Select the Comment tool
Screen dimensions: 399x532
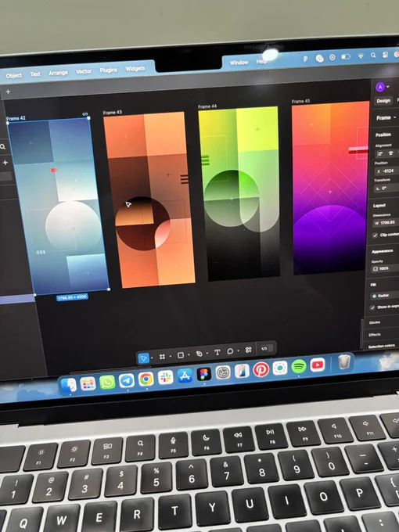230,351
